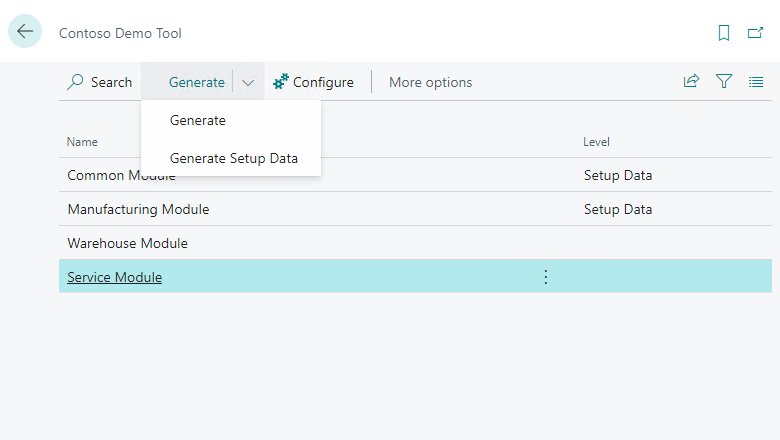Viewport: 780px width, 440px height.
Task: Show More options in action bar
Action: pos(430,82)
